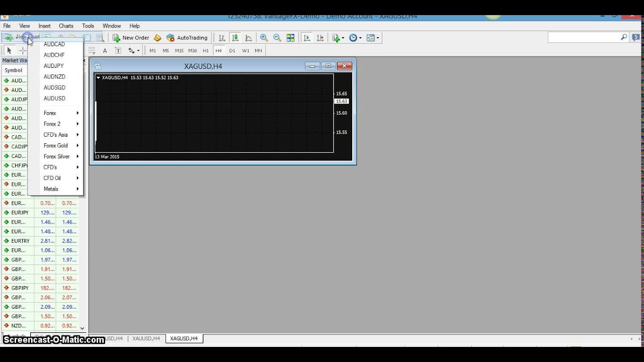This screenshot has height=362, width=644.
Task: Switch chart to candlesticks style
Action: coord(235,38)
